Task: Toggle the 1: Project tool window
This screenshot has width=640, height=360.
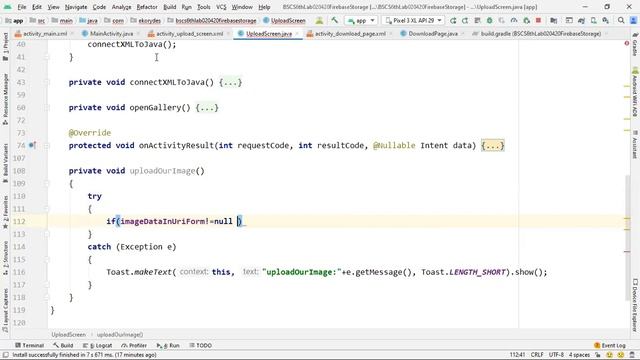Action: tap(5, 47)
